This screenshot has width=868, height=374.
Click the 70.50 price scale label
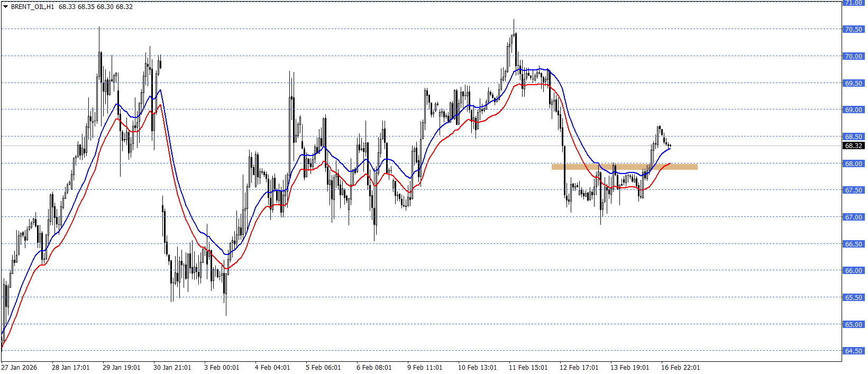853,29
